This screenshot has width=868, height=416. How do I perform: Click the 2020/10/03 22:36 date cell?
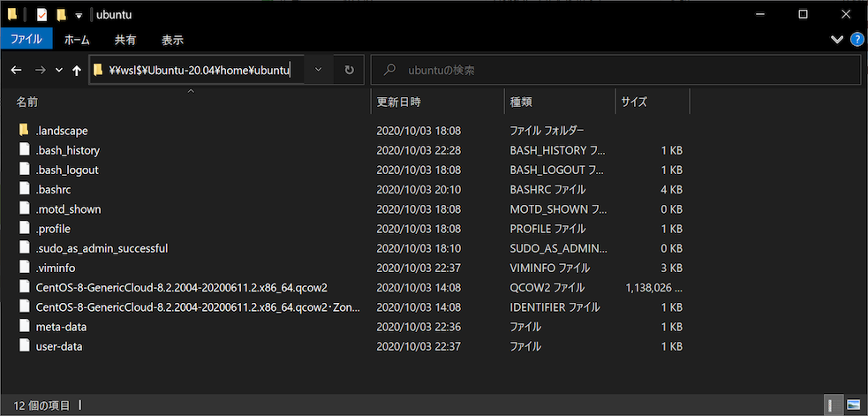[x=419, y=327]
